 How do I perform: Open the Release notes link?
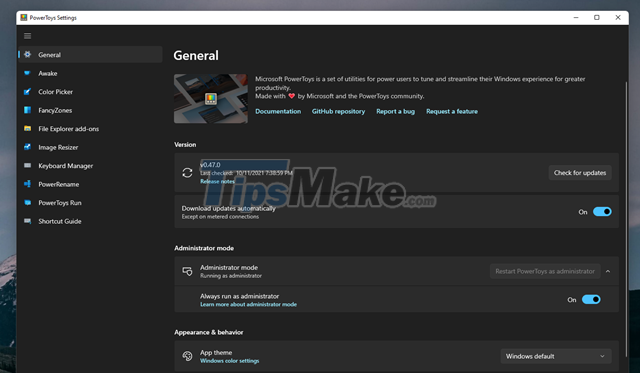click(x=217, y=181)
